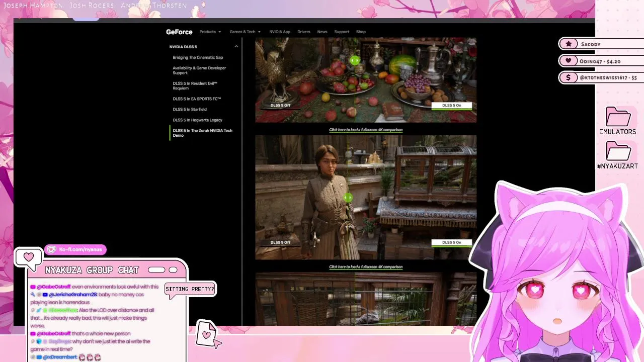Click the Ko-fi.com/nyanus badge

tap(75, 249)
